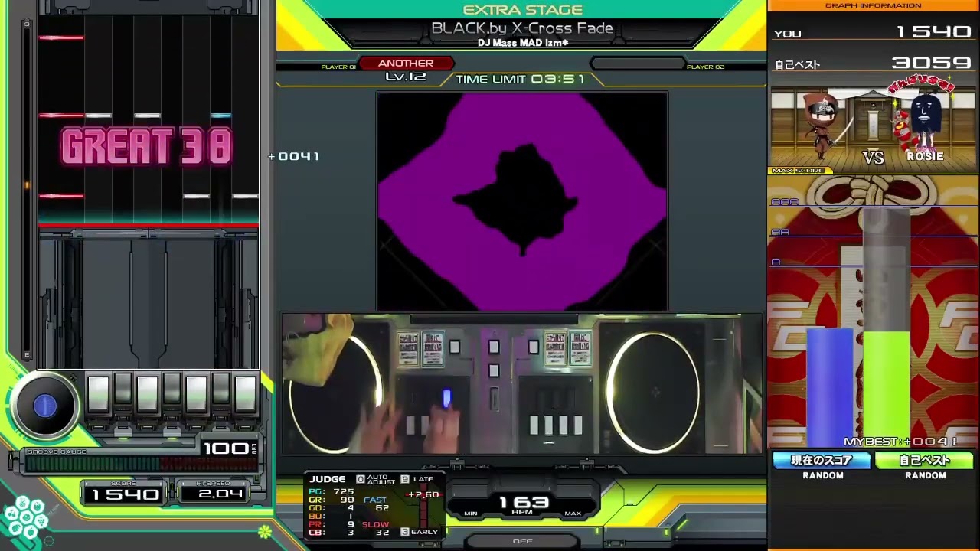Click the GR: 90 judge count

pyautogui.click(x=332, y=500)
